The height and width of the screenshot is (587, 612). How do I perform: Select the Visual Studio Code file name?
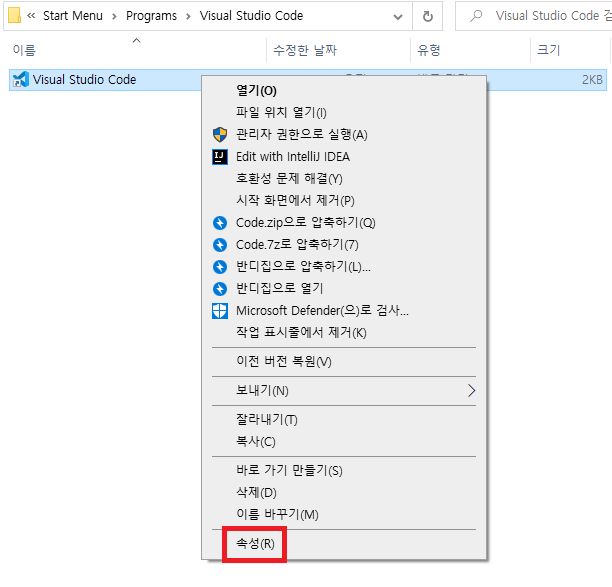pyautogui.click(x=84, y=80)
